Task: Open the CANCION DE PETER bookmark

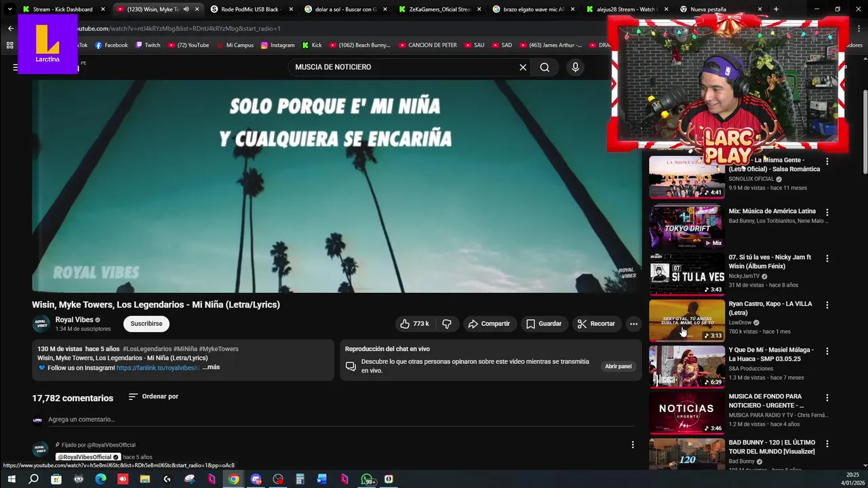Action: 427,45
